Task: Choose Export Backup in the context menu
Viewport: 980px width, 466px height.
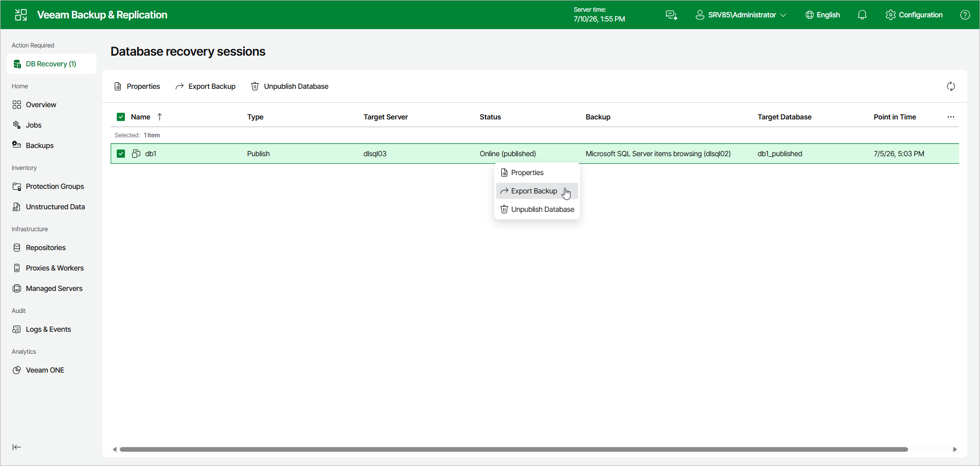Action: pyautogui.click(x=537, y=191)
